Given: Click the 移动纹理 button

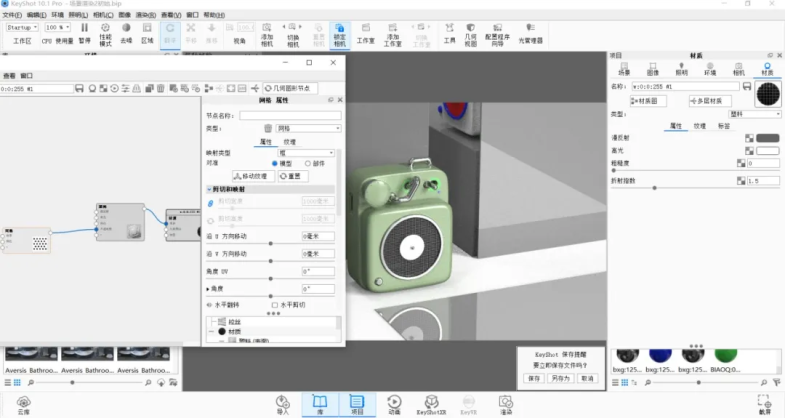Looking at the screenshot, I should click(x=253, y=176).
